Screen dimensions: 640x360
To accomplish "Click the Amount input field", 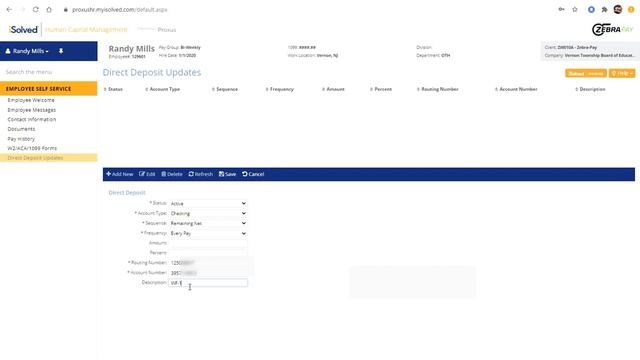I will click(208, 243).
